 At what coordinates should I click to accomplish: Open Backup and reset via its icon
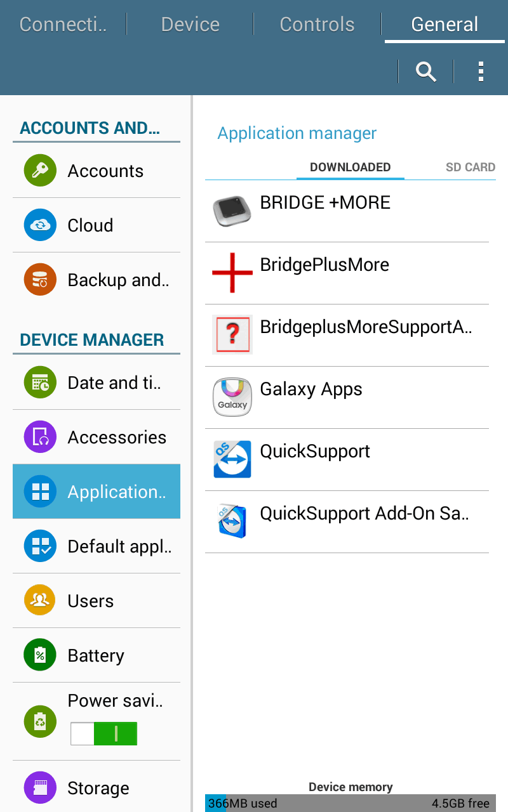coord(39,279)
